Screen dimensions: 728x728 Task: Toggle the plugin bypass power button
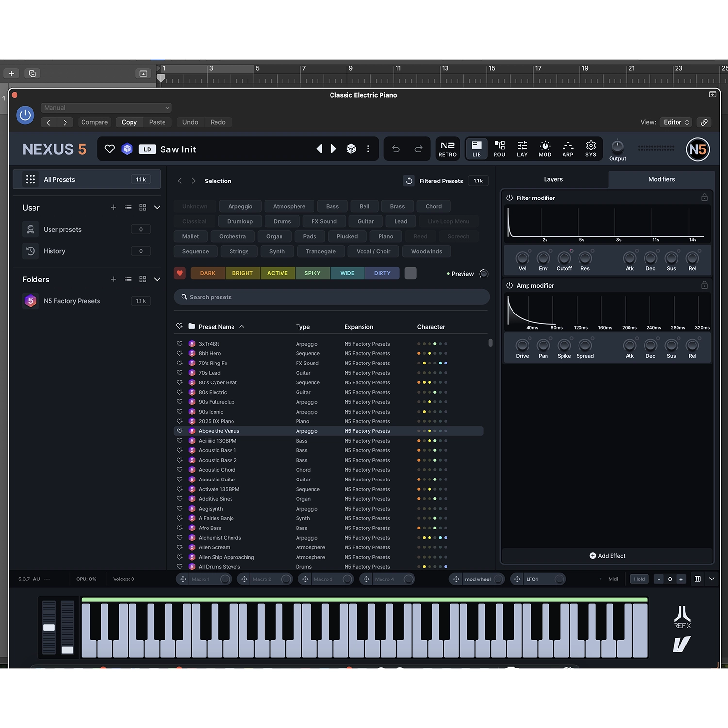tap(25, 115)
